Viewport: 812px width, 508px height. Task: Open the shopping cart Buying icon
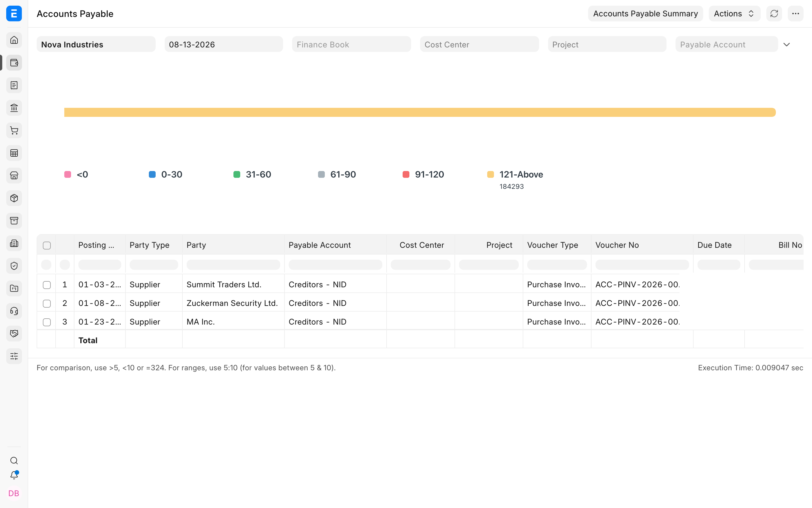[x=14, y=130]
